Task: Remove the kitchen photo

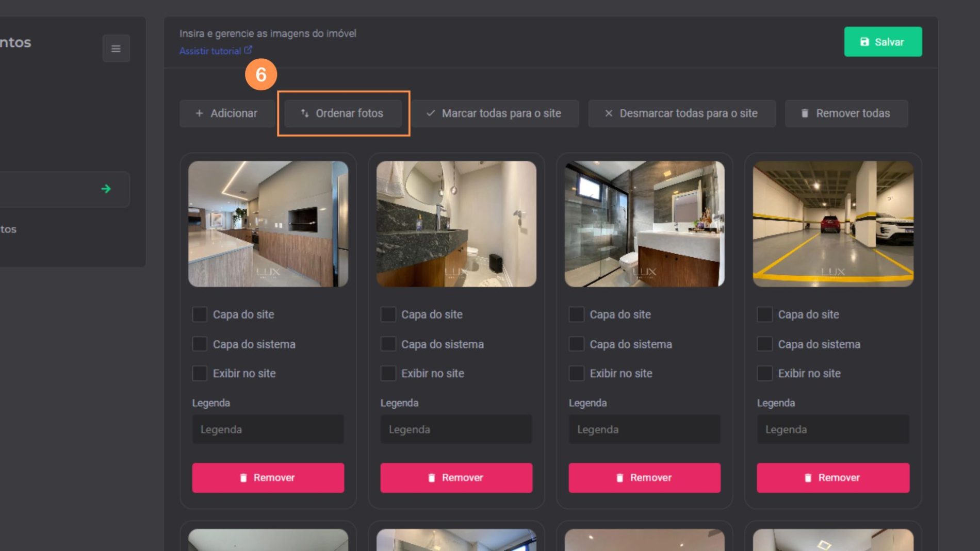Action: tap(268, 478)
